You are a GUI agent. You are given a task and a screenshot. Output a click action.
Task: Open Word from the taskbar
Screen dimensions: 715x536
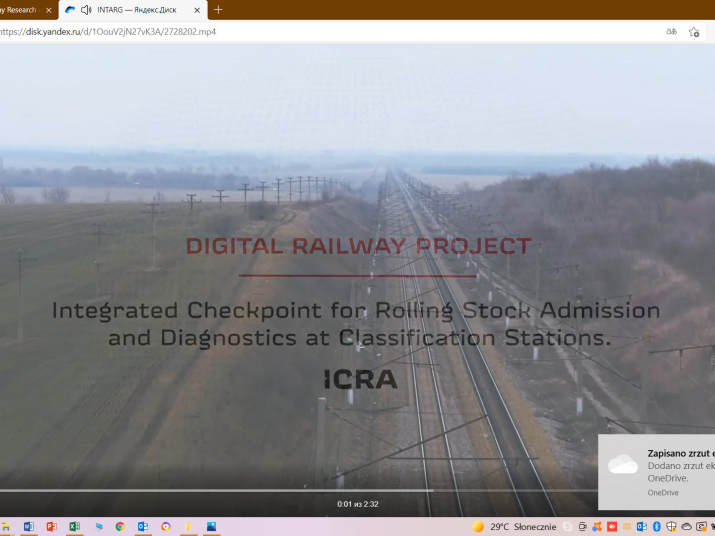click(28, 526)
